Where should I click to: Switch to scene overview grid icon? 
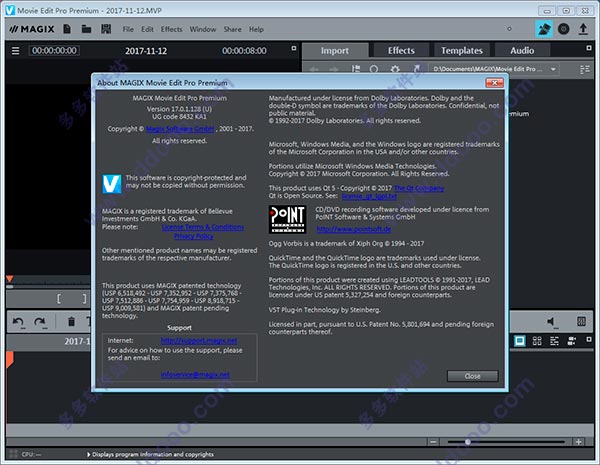click(537, 341)
